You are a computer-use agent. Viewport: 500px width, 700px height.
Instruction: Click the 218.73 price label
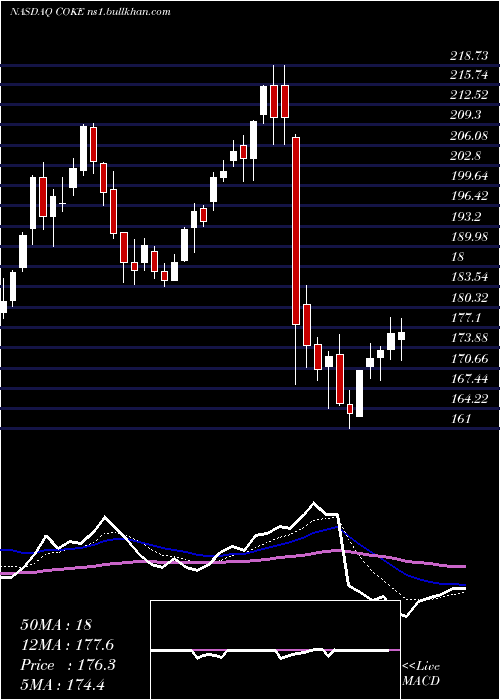click(469, 56)
